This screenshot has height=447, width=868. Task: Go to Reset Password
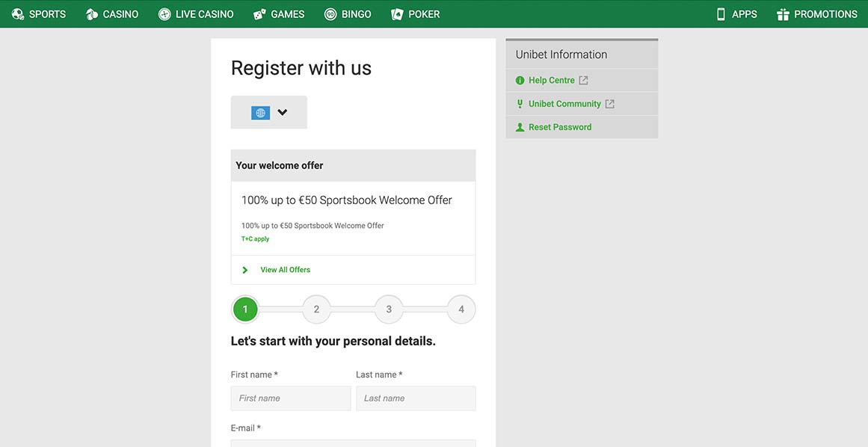[559, 127]
